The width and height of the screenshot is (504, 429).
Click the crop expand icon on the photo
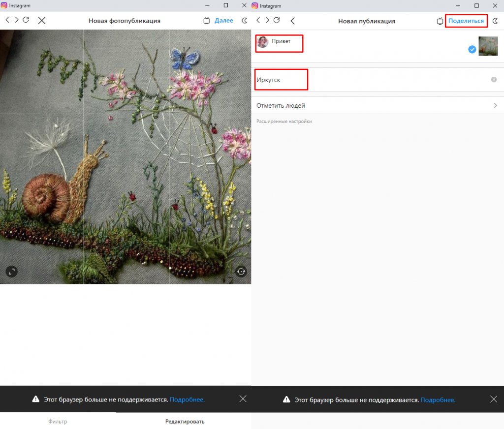click(x=11, y=271)
